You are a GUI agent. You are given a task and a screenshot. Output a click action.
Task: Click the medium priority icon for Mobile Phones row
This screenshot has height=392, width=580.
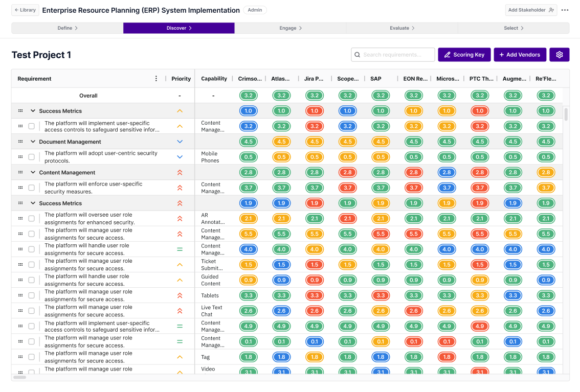click(180, 157)
